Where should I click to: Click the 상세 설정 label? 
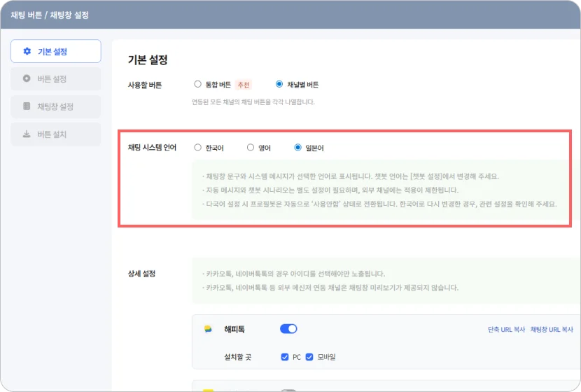pos(141,274)
